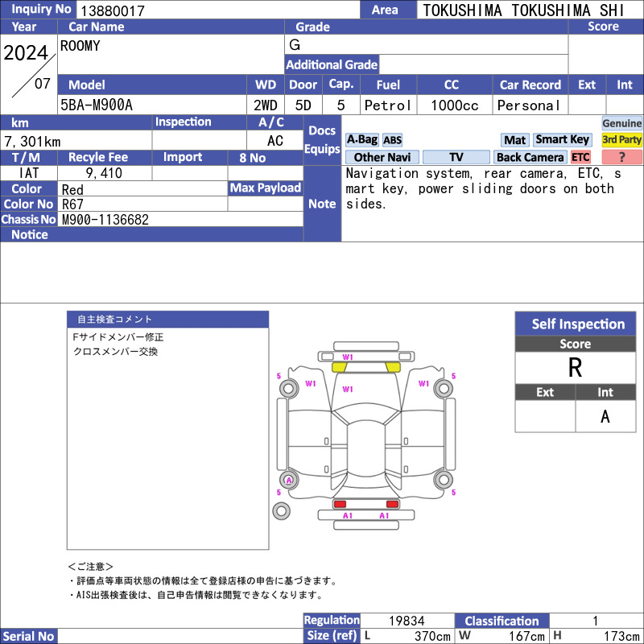Select the car name ROOMY

point(80,46)
